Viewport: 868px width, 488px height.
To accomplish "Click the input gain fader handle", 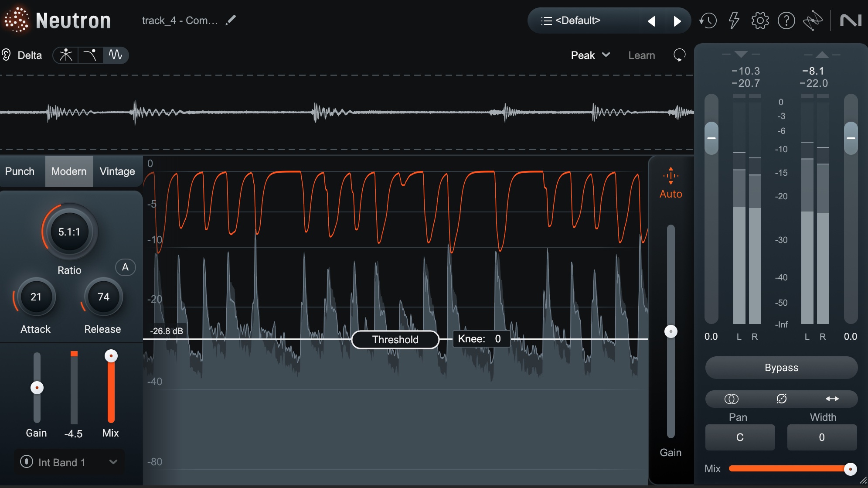I will point(711,138).
